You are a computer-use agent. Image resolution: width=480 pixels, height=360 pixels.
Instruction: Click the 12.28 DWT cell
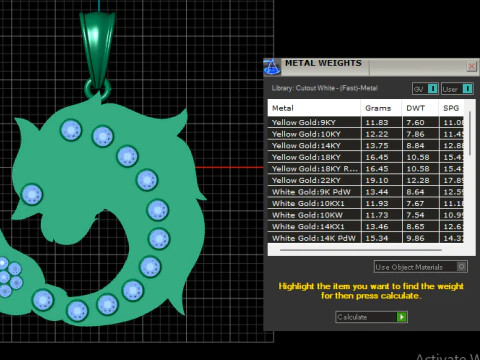[420, 180]
